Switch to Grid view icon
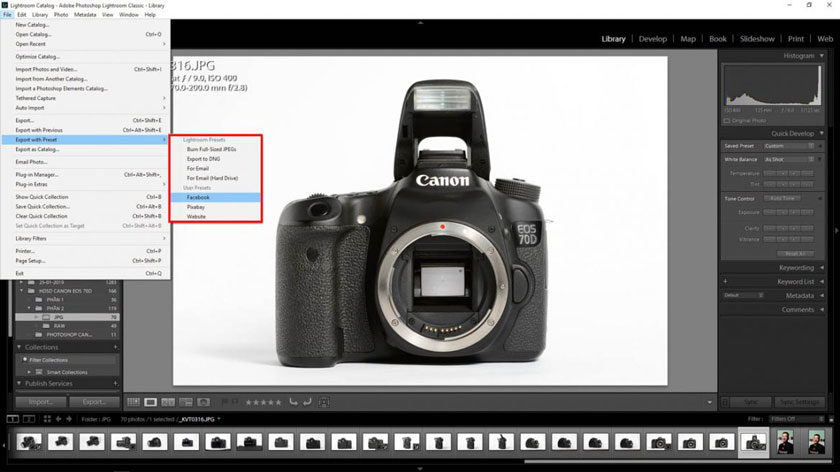The height and width of the screenshot is (472, 840). pyautogui.click(x=133, y=402)
